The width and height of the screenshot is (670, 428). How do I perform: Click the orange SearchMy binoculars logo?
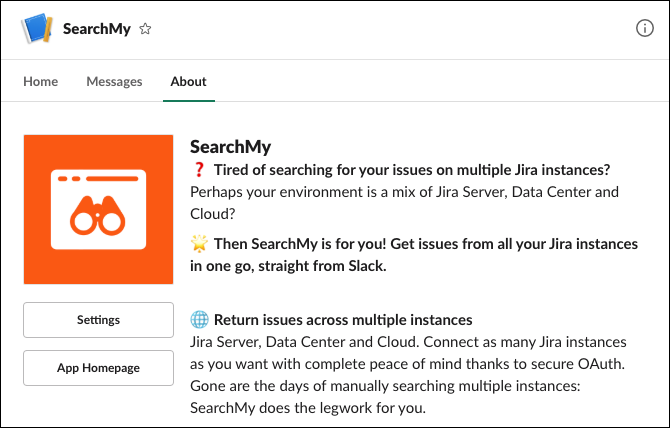(98, 209)
